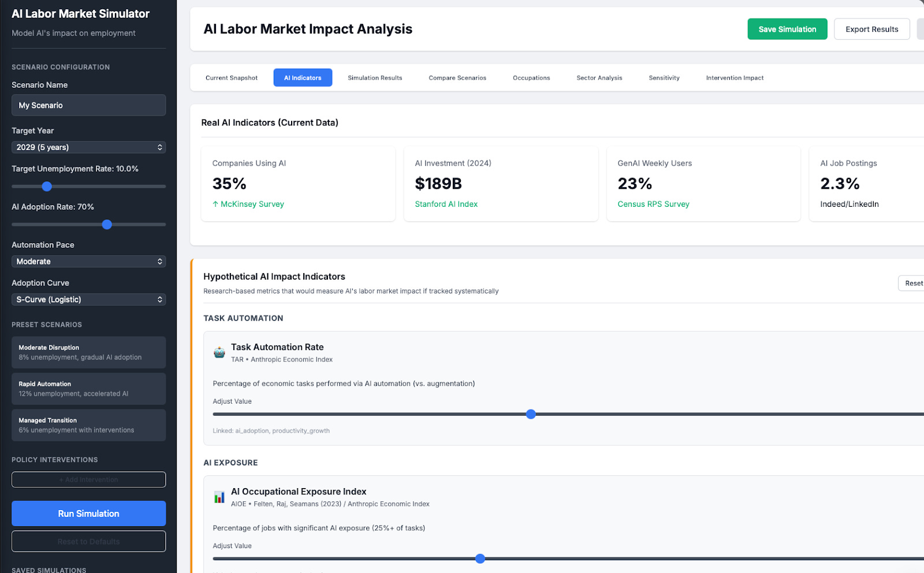Select the Managed Transition preset scenario
The image size is (924, 573).
pyautogui.click(x=88, y=425)
